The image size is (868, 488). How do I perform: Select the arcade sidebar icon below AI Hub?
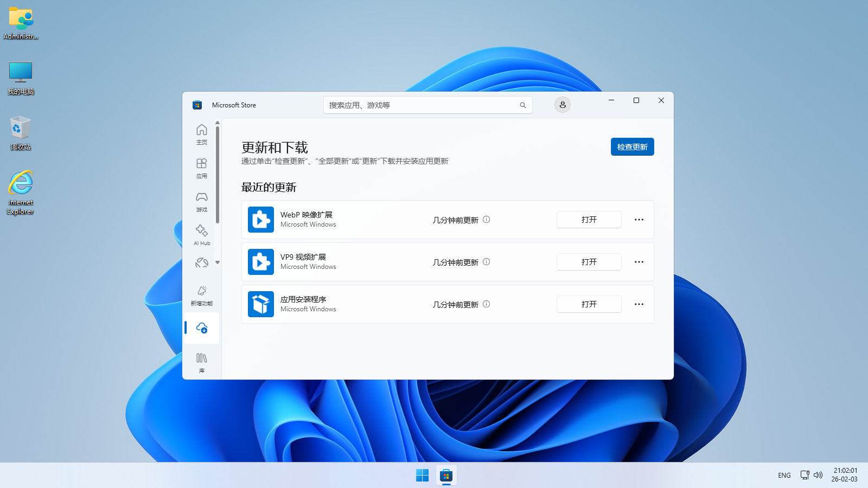pos(202,263)
